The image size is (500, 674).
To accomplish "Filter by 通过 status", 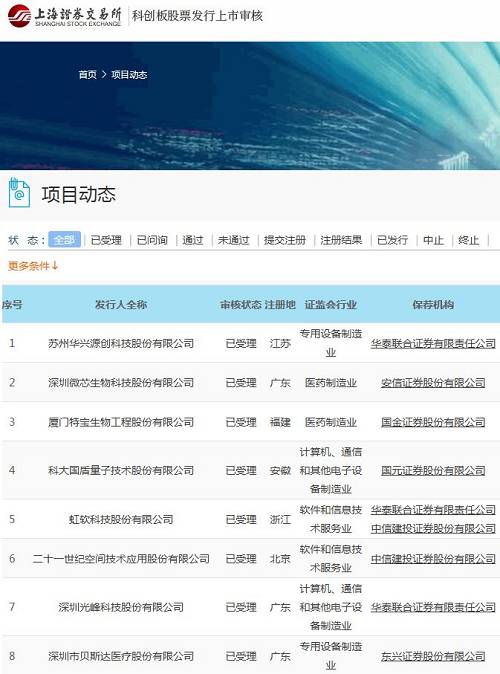I will [193, 240].
